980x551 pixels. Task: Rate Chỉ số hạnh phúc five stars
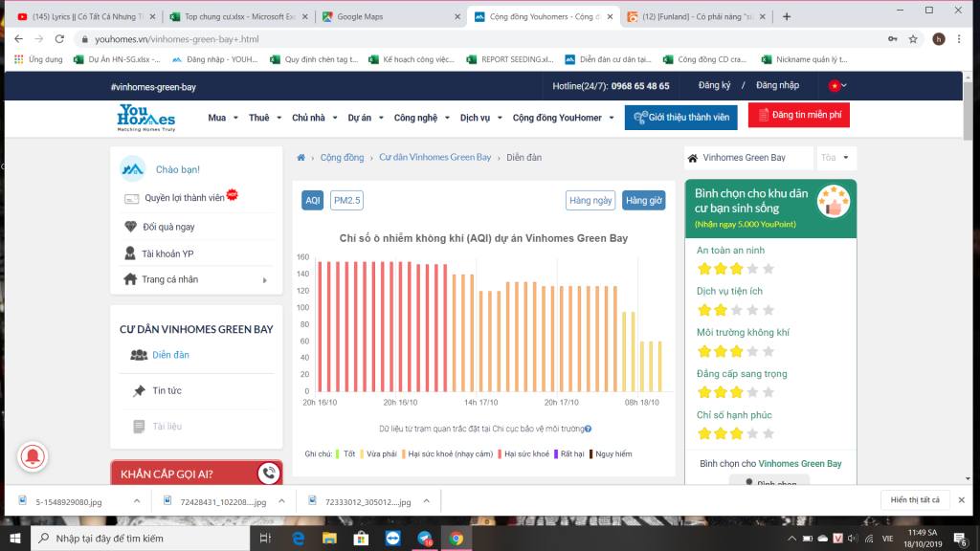(x=768, y=433)
